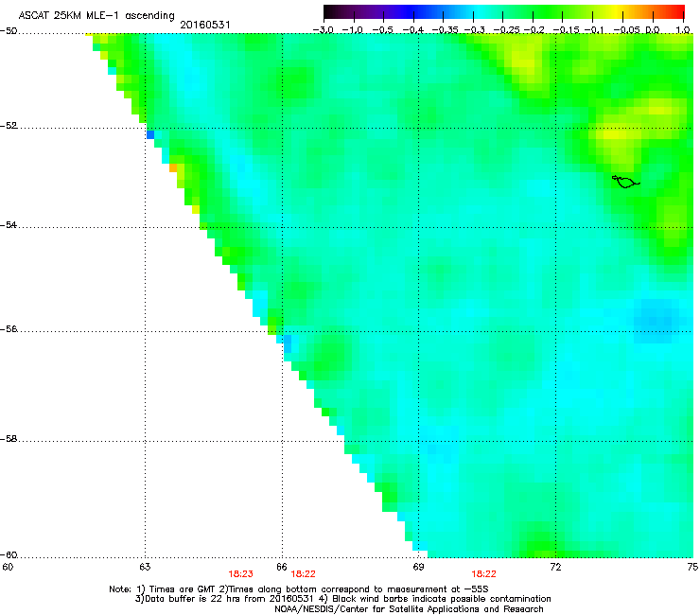Pick the red end of the color bar
700x615 pixels.
coord(678,11)
